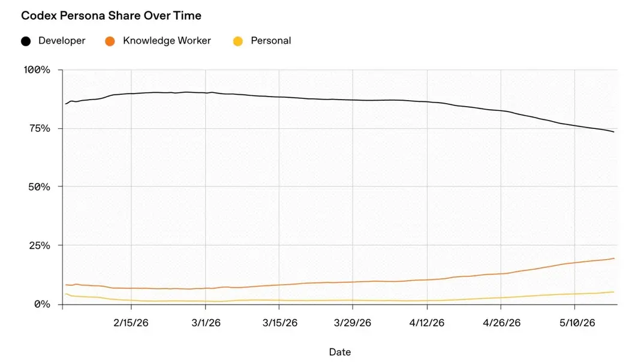
Task: Click the 75% y-axis label
Action: 40,128
